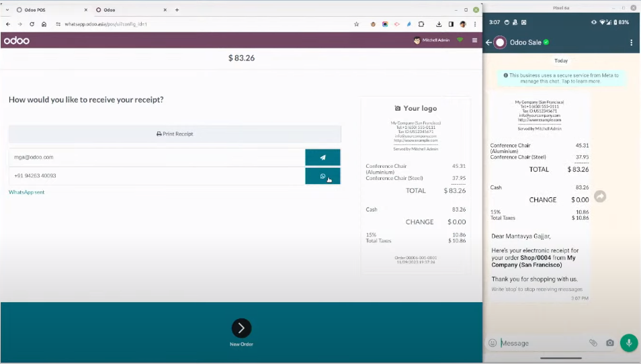The image size is (641, 364).
Task: Click the site info icon in address bar
Action: pyautogui.click(x=58, y=24)
